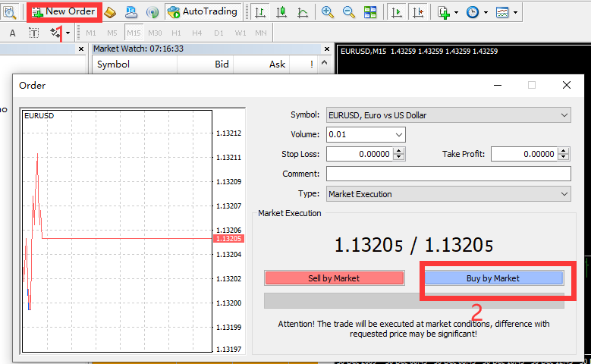This screenshot has height=364, width=591.
Task: Select the D1 timeframe
Action: [x=218, y=33]
